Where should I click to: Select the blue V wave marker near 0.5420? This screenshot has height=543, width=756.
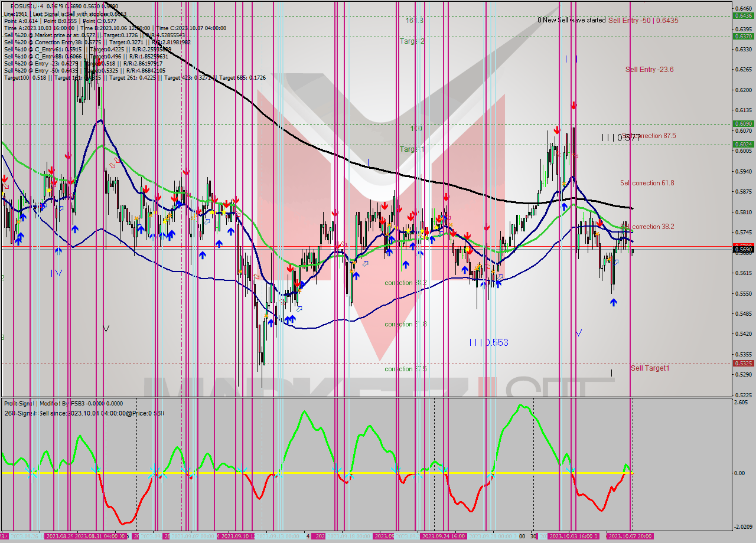click(x=579, y=333)
